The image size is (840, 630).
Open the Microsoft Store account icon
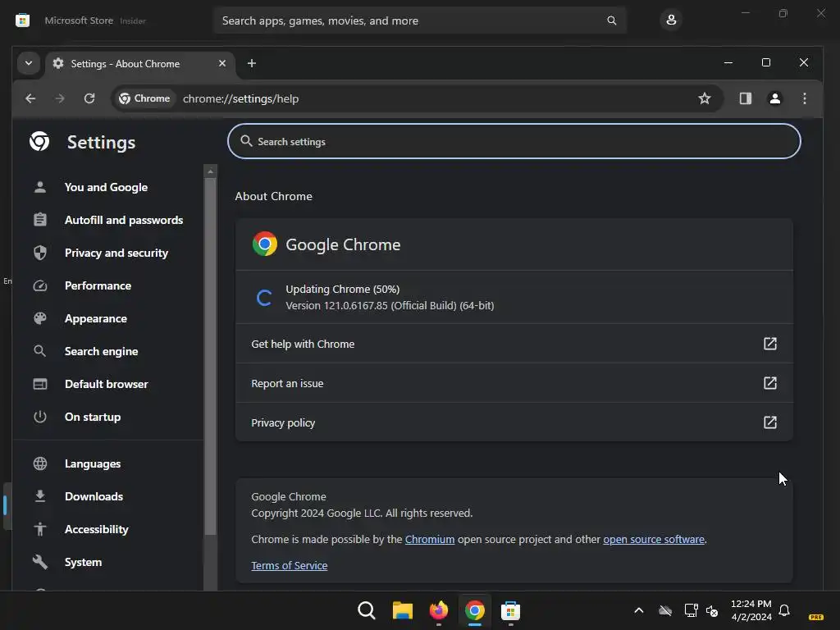671,21
